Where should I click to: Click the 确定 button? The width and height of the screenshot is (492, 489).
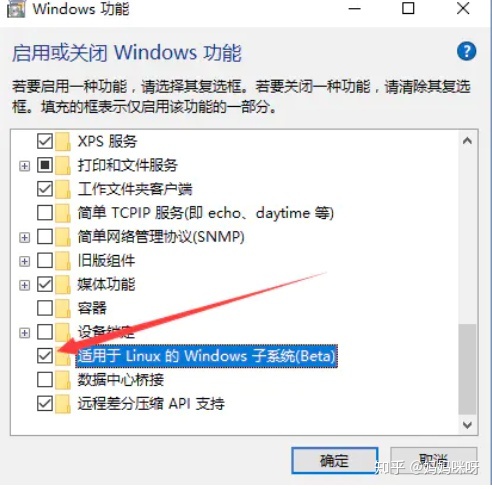pyautogui.click(x=334, y=461)
